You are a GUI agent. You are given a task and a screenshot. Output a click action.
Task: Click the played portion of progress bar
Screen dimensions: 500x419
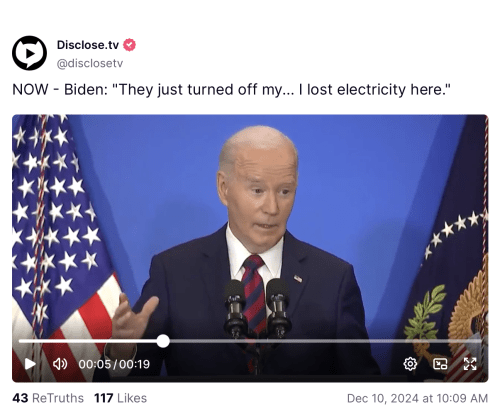[88, 341]
